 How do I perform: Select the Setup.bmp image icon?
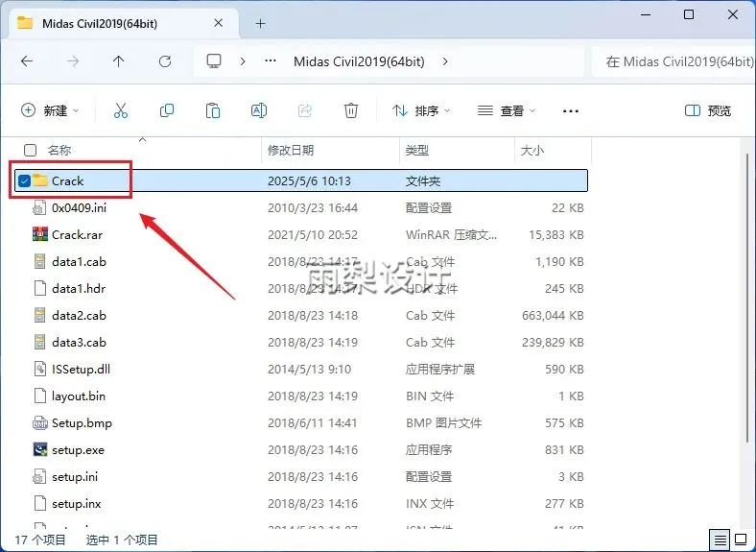[40, 423]
